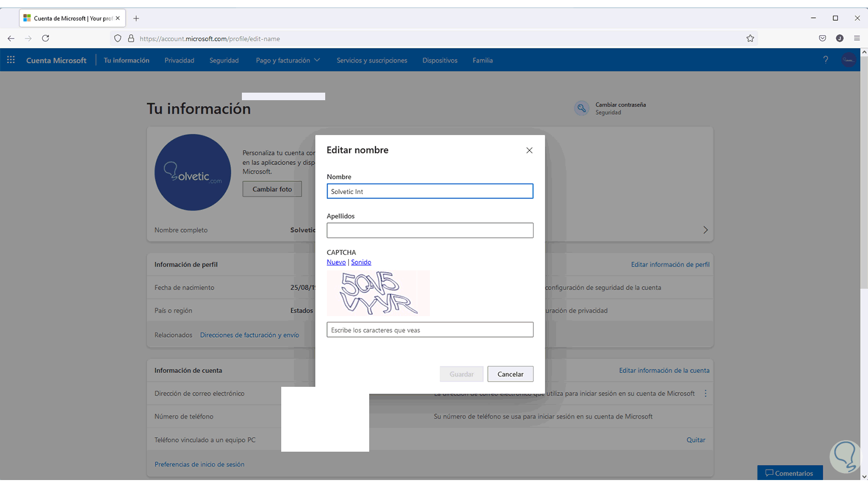The height and width of the screenshot is (487, 868).
Task: Click the Teléfono vinculado a un equipo PC text
Action: (205, 440)
